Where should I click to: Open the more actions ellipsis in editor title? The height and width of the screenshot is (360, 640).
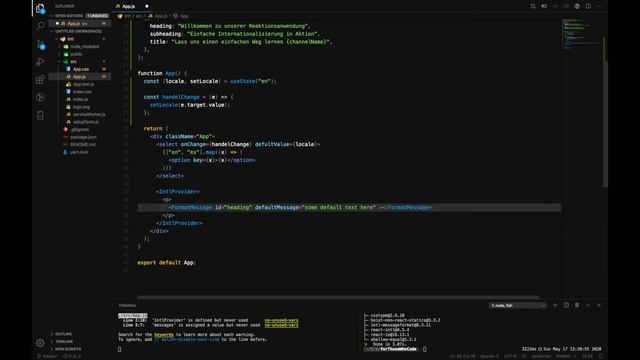click(599, 6)
